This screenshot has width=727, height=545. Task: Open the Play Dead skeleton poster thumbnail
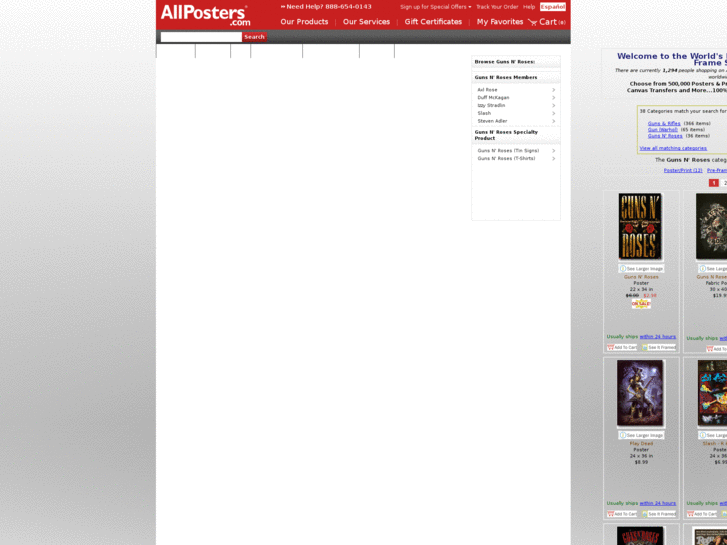(640, 393)
